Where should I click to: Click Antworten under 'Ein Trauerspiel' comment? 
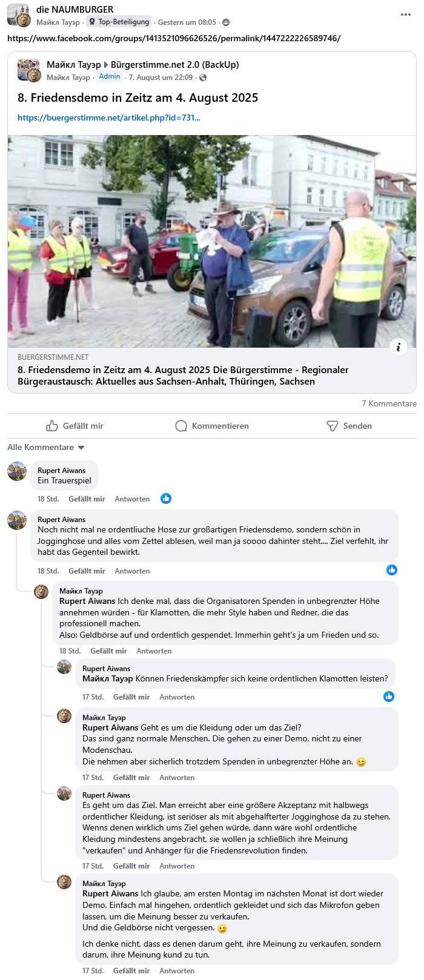[x=132, y=499]
